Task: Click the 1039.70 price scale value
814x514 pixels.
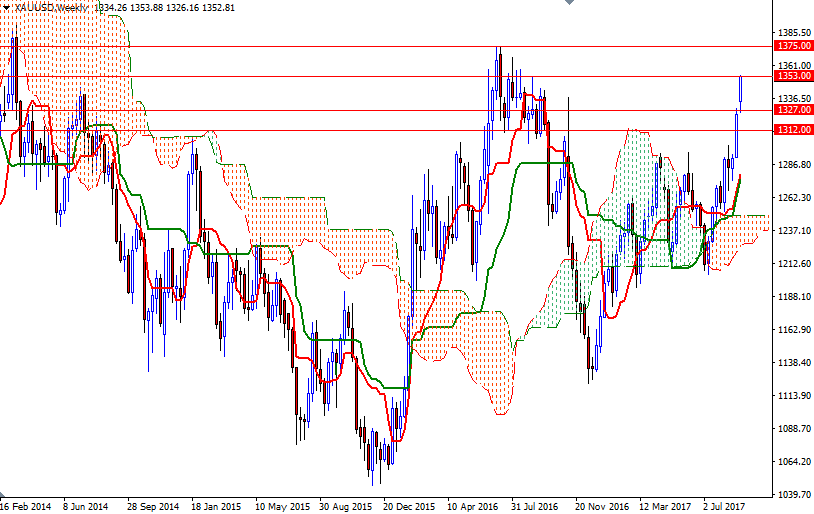Action: pos(794,495)
